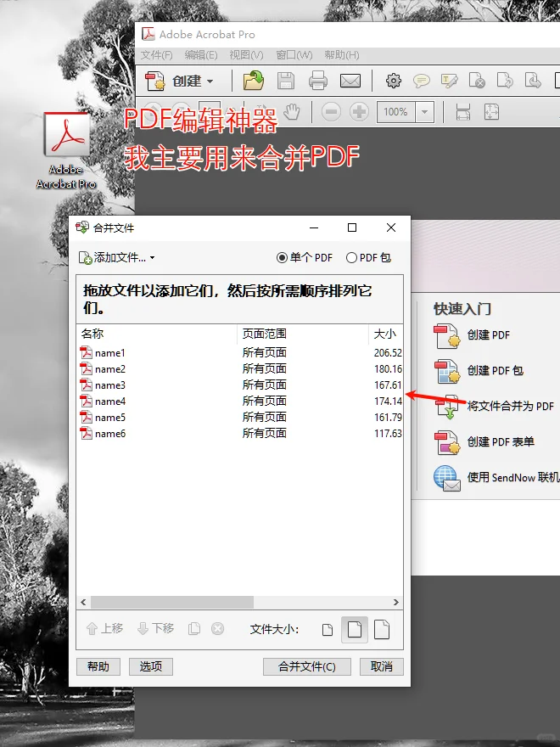
Task: Click the remove file X icon
Action: [217, 629]
